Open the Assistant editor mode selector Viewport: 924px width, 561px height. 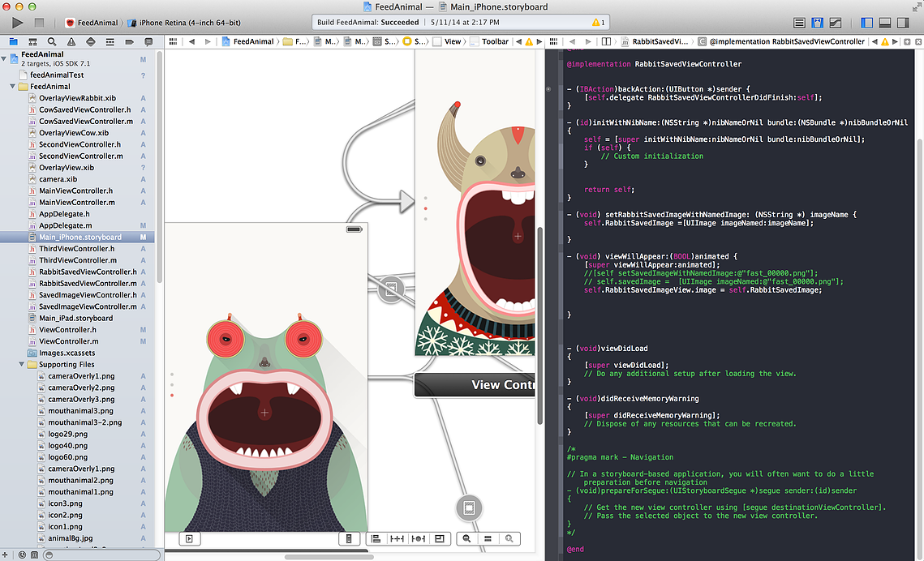tap(606, 42)
